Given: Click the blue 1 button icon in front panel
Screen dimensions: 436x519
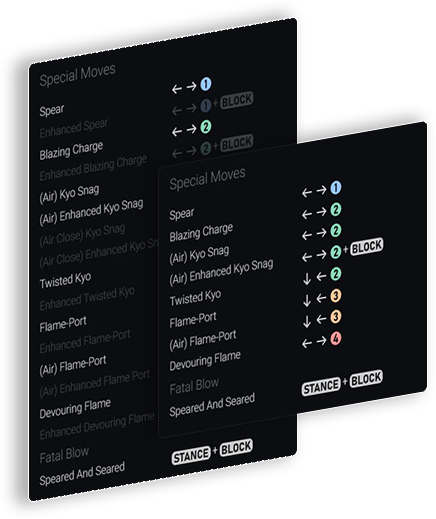Looking at the screenshot, I should 336,188.
